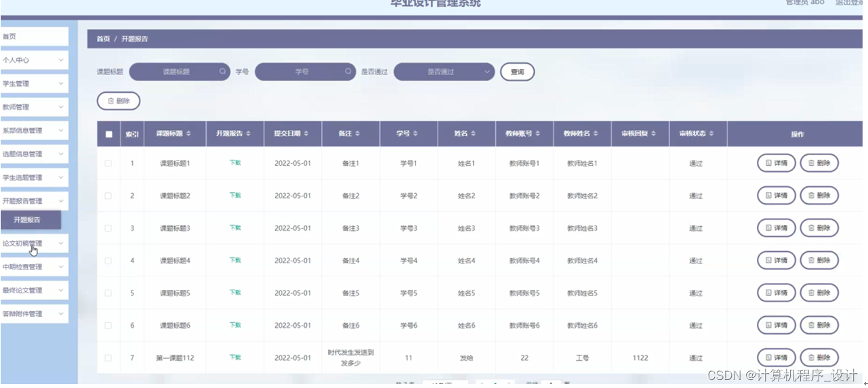This screenshot has width=868, height=388.
Task: Click 删除 for row 课题标题5
Action: pos(819,293)
